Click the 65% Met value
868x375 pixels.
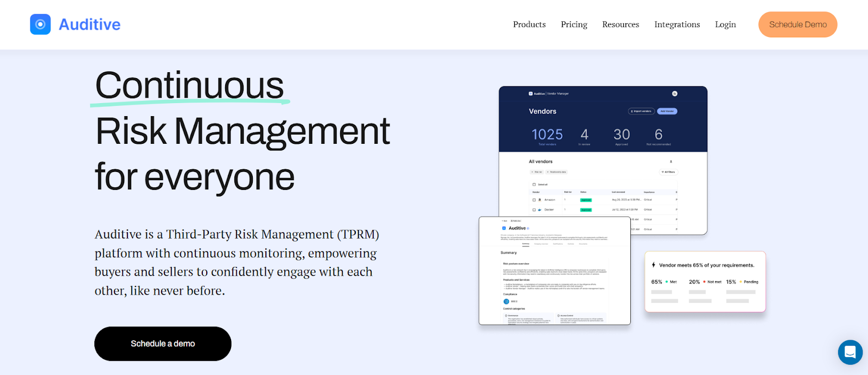[656, 282]
